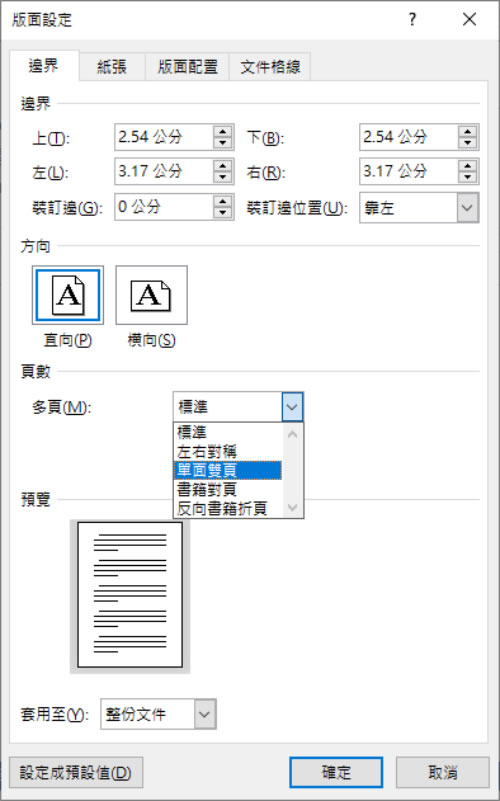Click the ? help button in title bar

(412, 20)
